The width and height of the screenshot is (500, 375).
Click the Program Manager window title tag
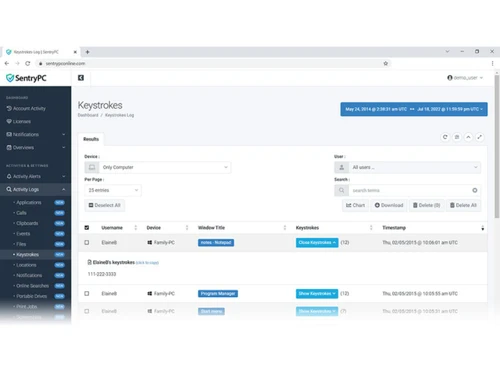(x=218, y=294)
